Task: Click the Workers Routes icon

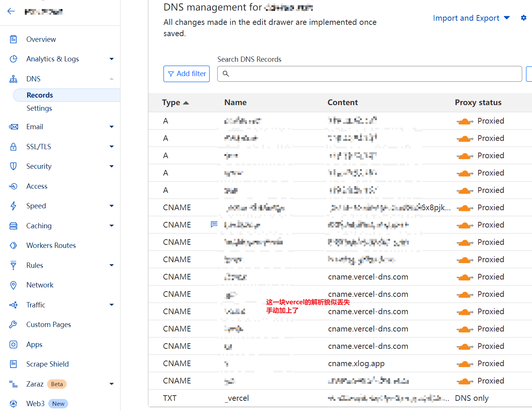Action: 14,246
